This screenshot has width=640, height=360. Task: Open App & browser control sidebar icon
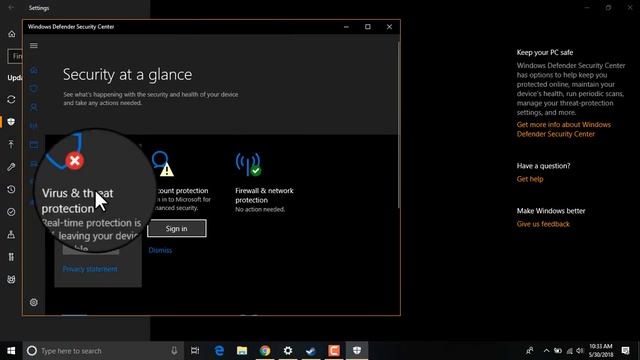point(34,145)
